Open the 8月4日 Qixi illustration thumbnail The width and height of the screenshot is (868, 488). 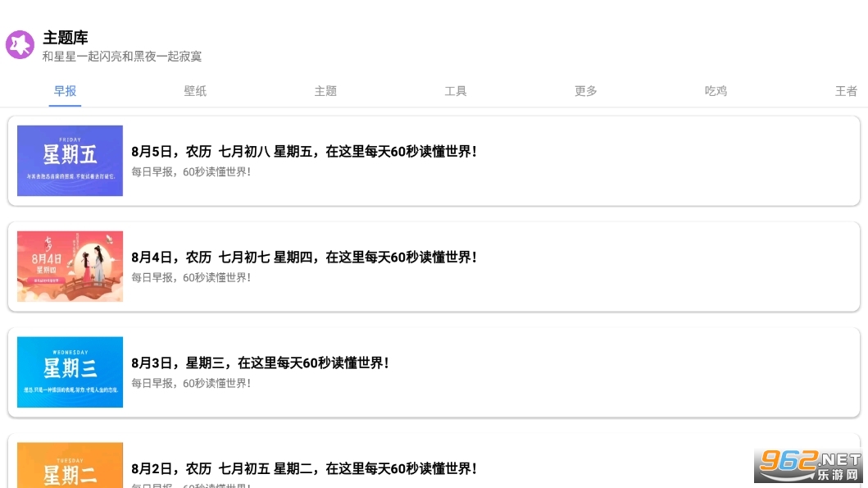coord(70,267)
